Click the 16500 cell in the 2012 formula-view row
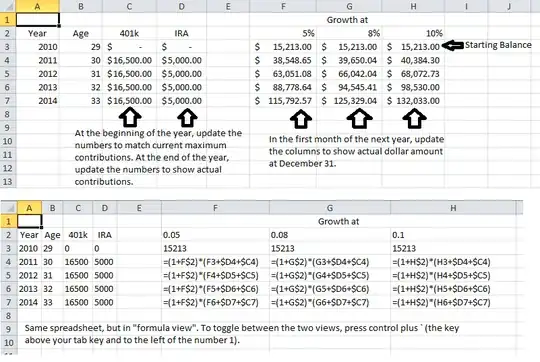Image resolution: width=540 pixels, height=362 pixels. coord(78,275)
